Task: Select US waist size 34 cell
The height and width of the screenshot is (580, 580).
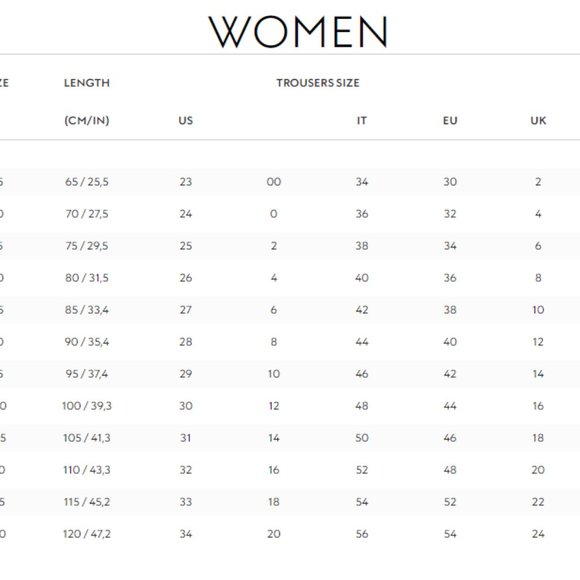Action: pos(186,534)
